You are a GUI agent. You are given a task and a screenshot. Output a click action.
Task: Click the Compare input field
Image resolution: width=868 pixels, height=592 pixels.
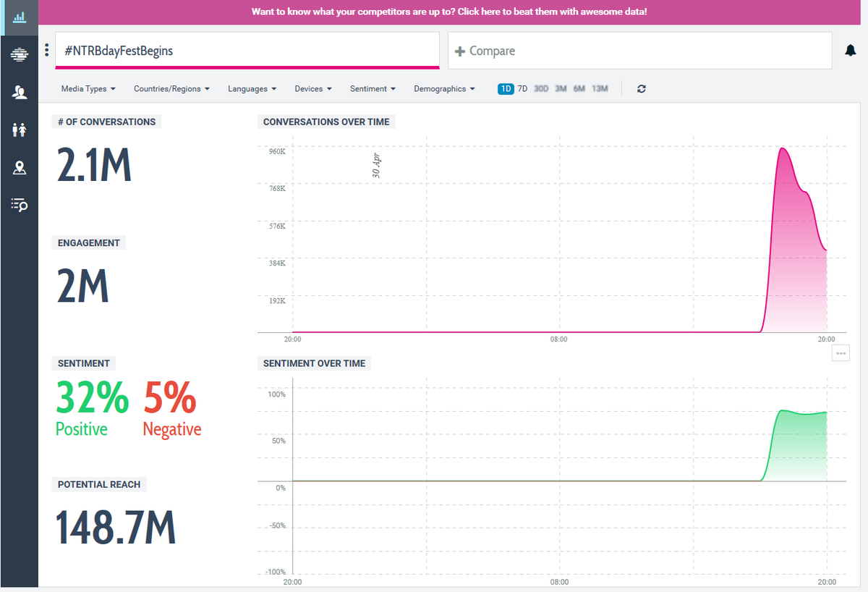tap(640, 51)
